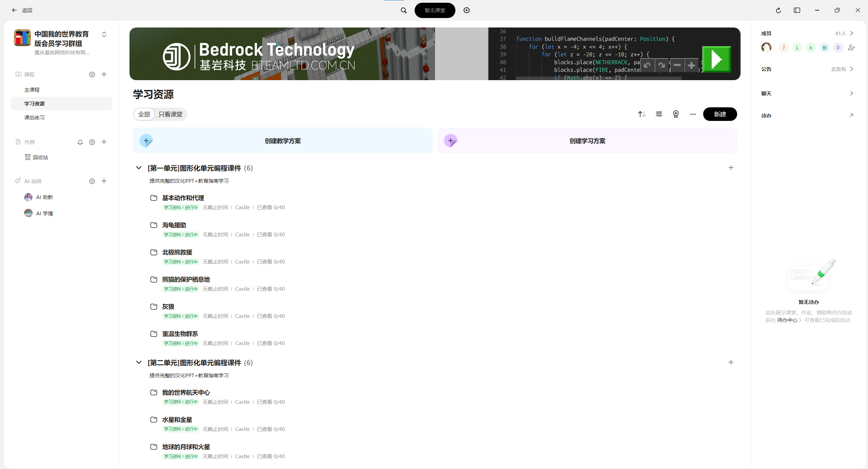Click the member avatar labeled 7

click(783, 48)
